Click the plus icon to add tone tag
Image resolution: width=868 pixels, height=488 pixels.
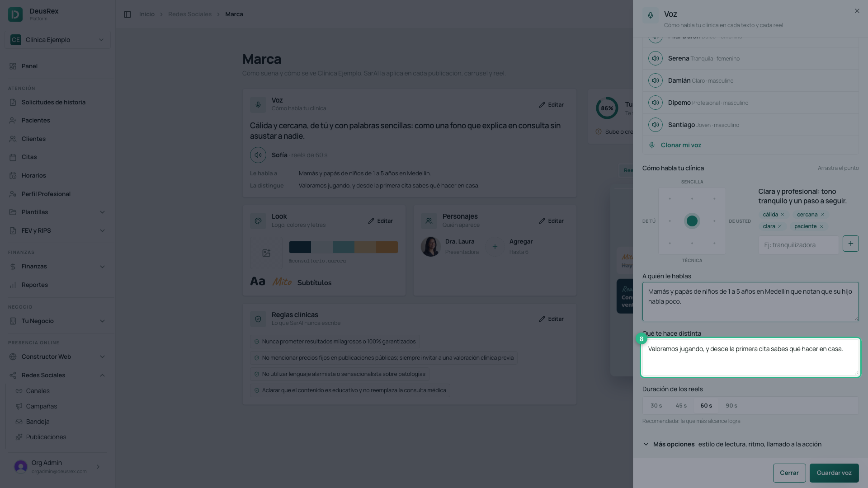(x=850, y=244)
